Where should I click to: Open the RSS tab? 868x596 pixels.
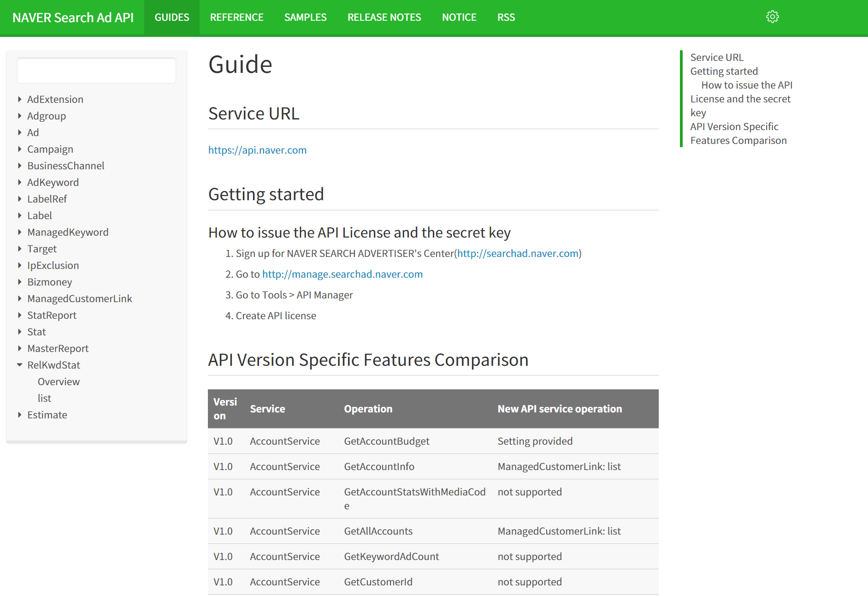506,17
